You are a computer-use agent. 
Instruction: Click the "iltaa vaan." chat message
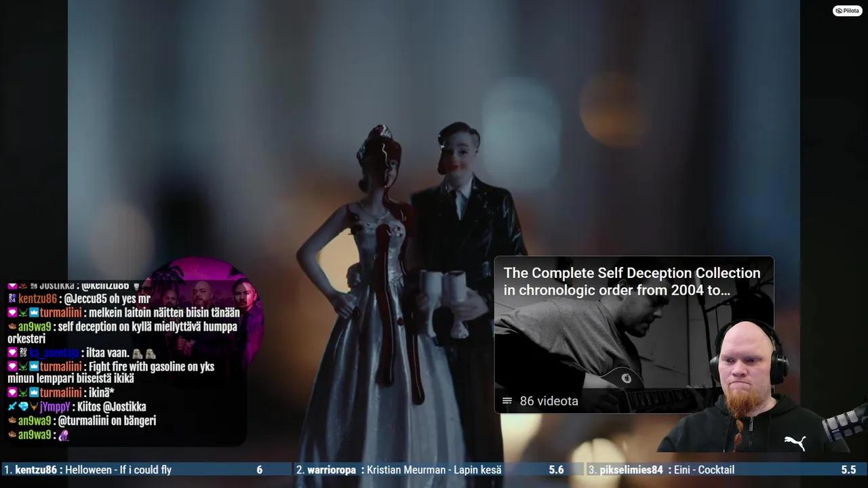(x=108, y=353)
